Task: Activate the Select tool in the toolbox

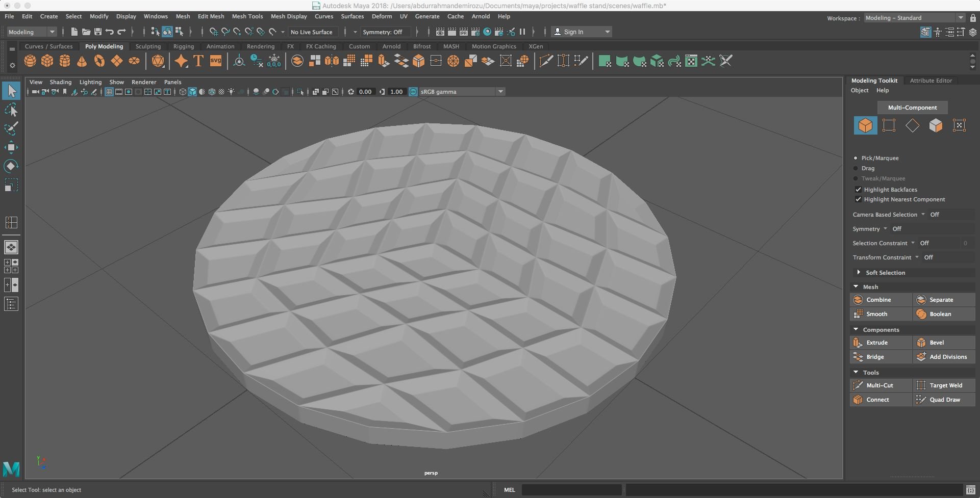Action: pyautogui.click(x=11, y=91)
